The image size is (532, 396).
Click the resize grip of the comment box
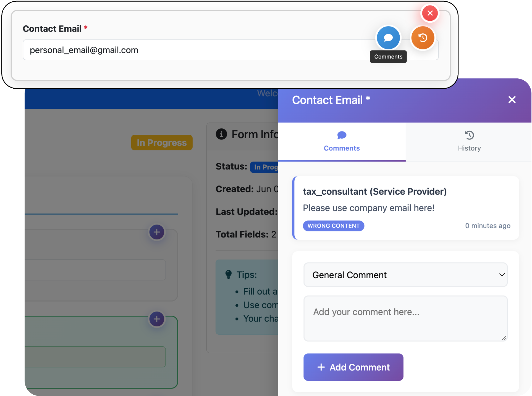pyautogui.click(x=504, y=338)
